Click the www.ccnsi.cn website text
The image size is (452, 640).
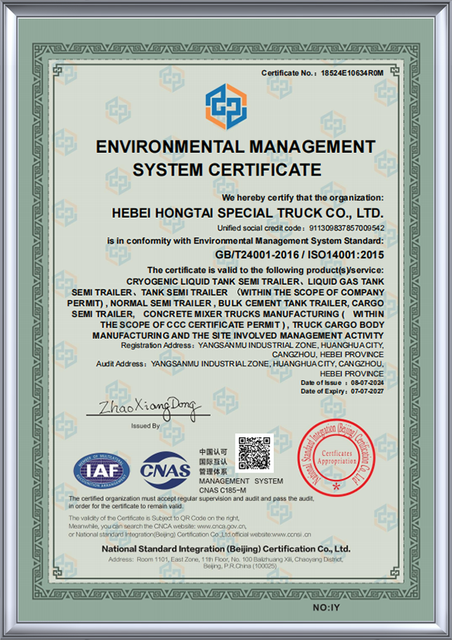coord(291,534)
